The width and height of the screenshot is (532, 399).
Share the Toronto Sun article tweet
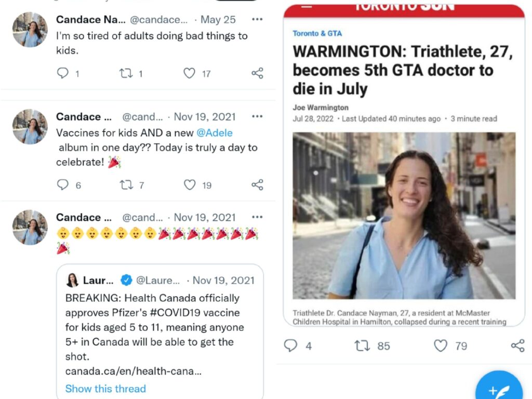(x=518, y=345)
